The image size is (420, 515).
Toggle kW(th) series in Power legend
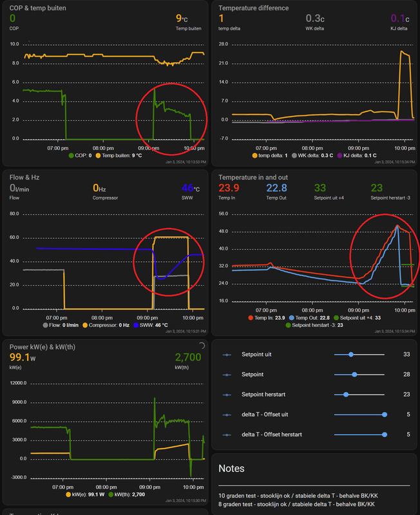(126, 494)
